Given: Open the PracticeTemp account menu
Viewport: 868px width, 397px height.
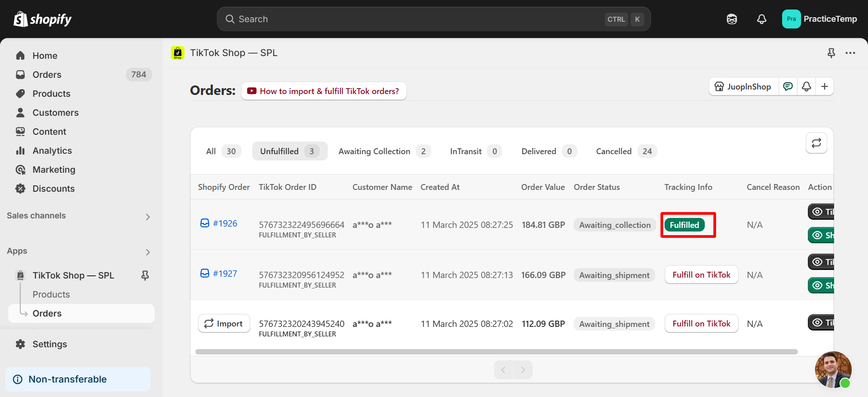Looking at the screenshot, I should (820, 19).
